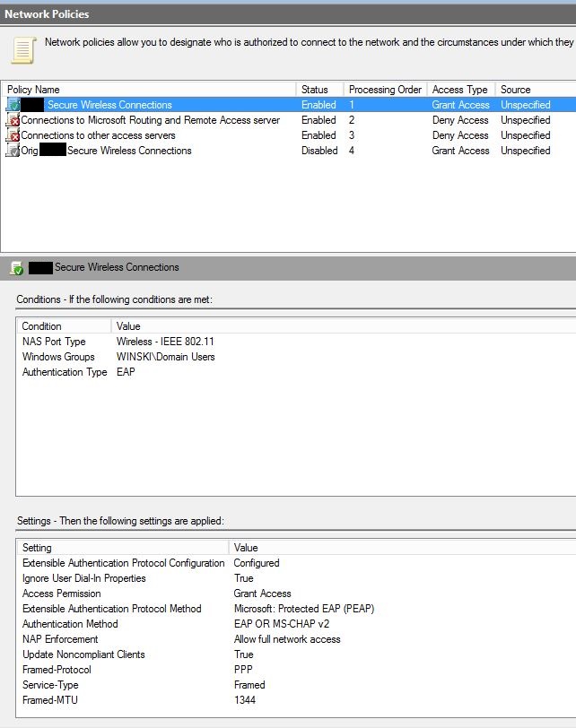The image size is (576, 728).
Task: Click the deny icon beside Connections to Microsoft Routing policy
Action: 13,120
